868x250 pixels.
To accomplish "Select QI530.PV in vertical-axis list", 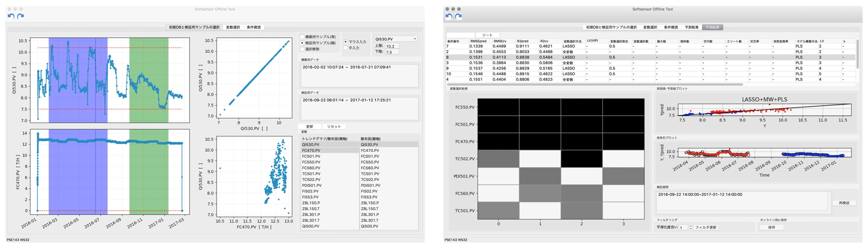I will tap(389, 144).
